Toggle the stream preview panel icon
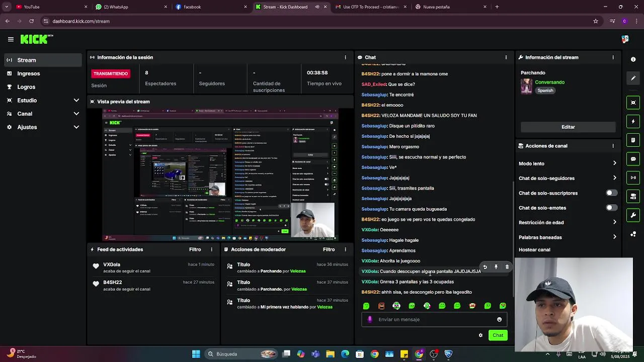 click(x=633, y=103)
